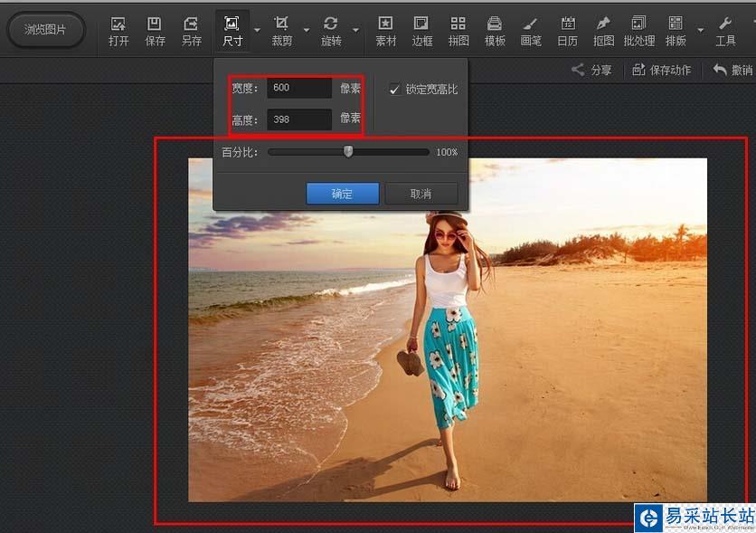Open an image with 打开 icon
The height and width of the screenshot is (533, 756).
[x=118, y=32]
